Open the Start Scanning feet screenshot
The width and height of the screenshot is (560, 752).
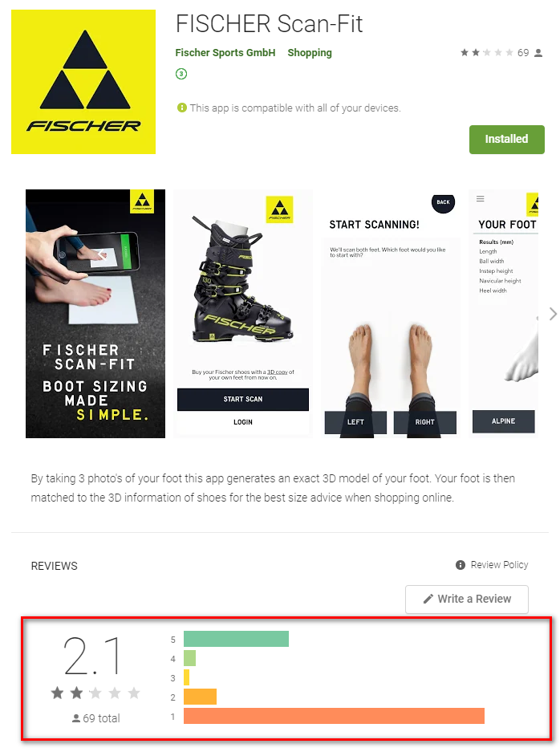(391, 314)
